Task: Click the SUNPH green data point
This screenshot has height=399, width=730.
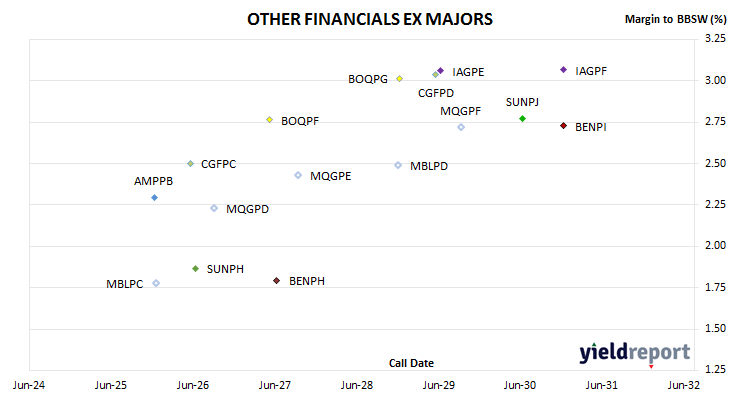Action: (196, 269)
